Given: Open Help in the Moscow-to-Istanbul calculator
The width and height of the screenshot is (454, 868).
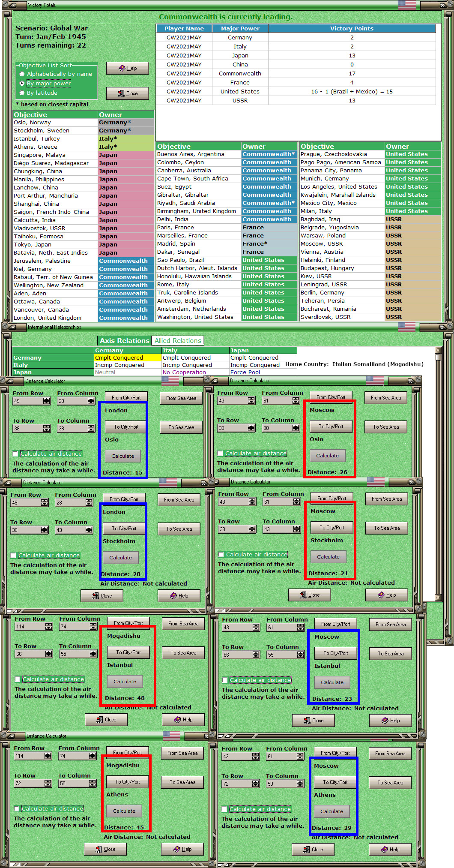Looking at the screenshot, I should [391, 721].
